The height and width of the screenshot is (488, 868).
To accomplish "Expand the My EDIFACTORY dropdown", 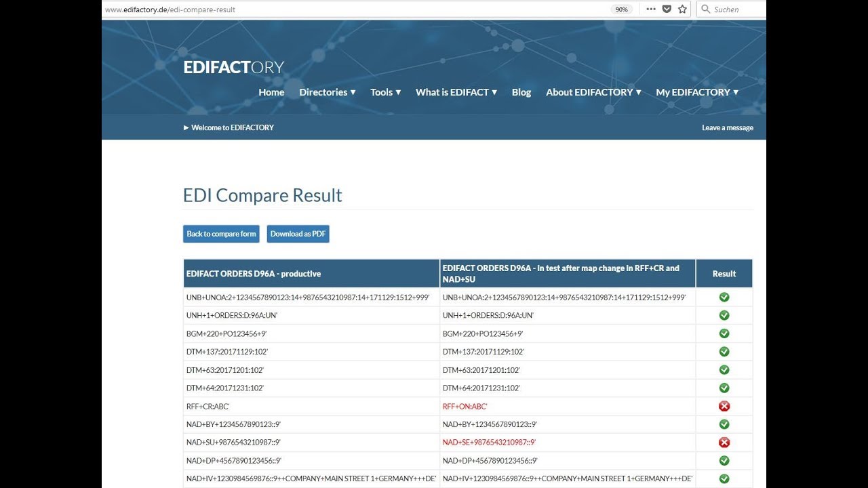I will coord(697,92).
